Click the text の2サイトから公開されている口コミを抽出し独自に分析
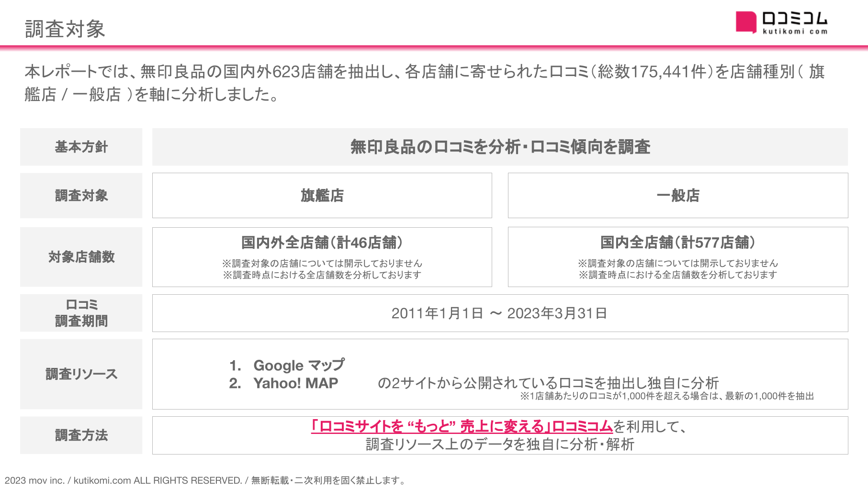Image resolution: width=868 pixels, height=488 pixels. [548, 383]
